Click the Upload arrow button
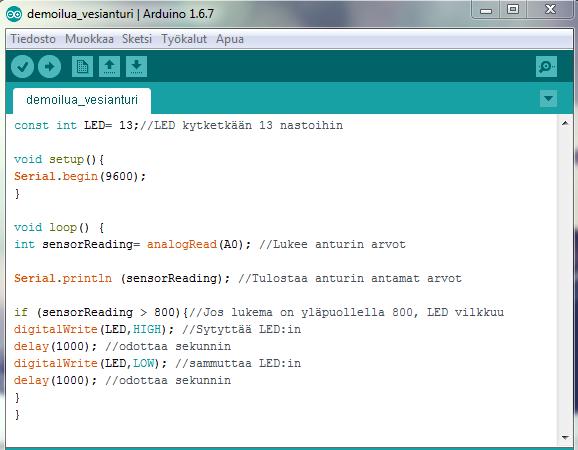The height and width of the screenshot is (450, 578). point(49,67)
